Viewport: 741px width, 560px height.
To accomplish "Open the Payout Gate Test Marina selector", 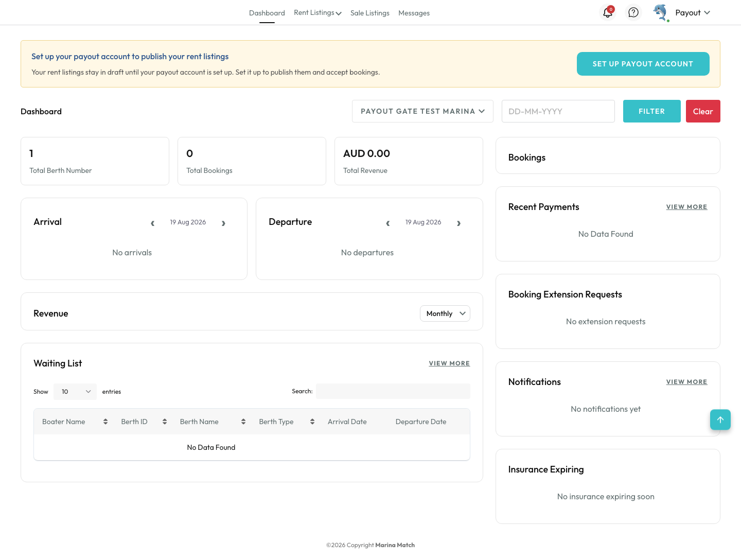I will (x=422, y=111).
